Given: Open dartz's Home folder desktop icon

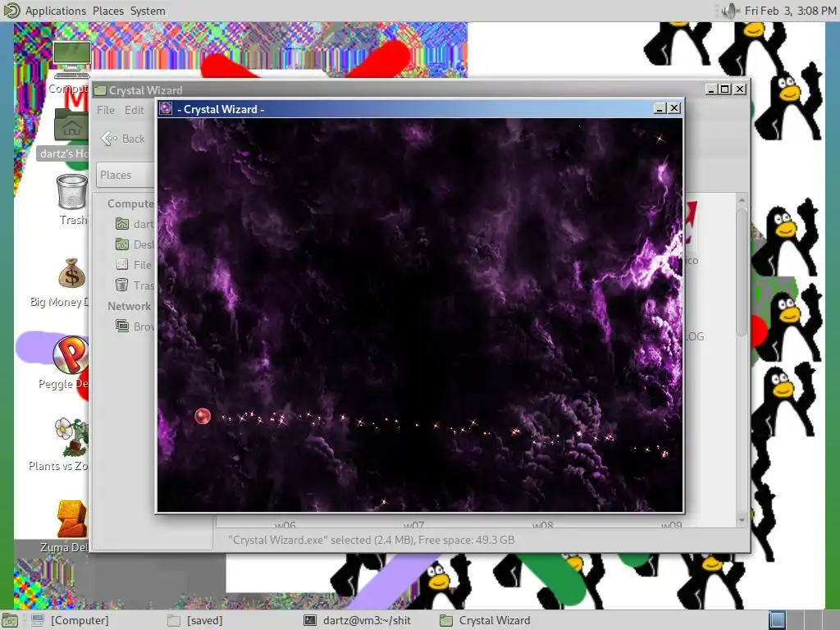Looking at the screenshot, I should tap(71, 126).
